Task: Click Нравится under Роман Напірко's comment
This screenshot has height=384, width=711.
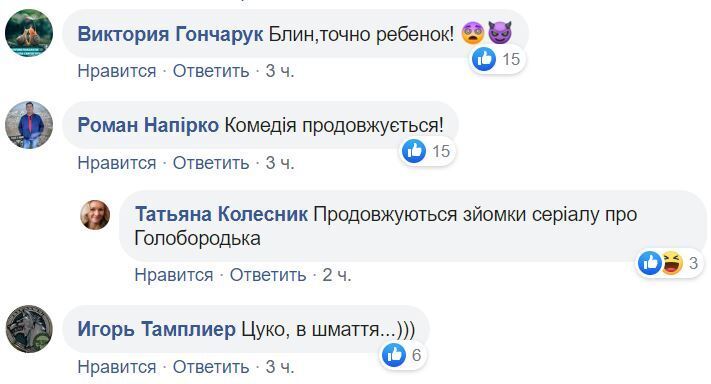Action: tap(117, 163)
